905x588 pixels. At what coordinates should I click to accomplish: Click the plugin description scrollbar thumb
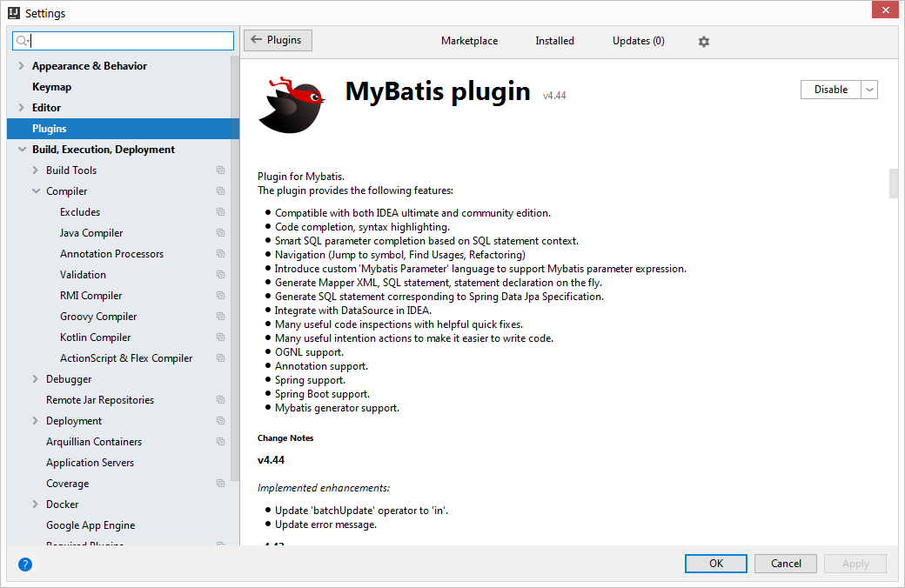tap(894, 184)
